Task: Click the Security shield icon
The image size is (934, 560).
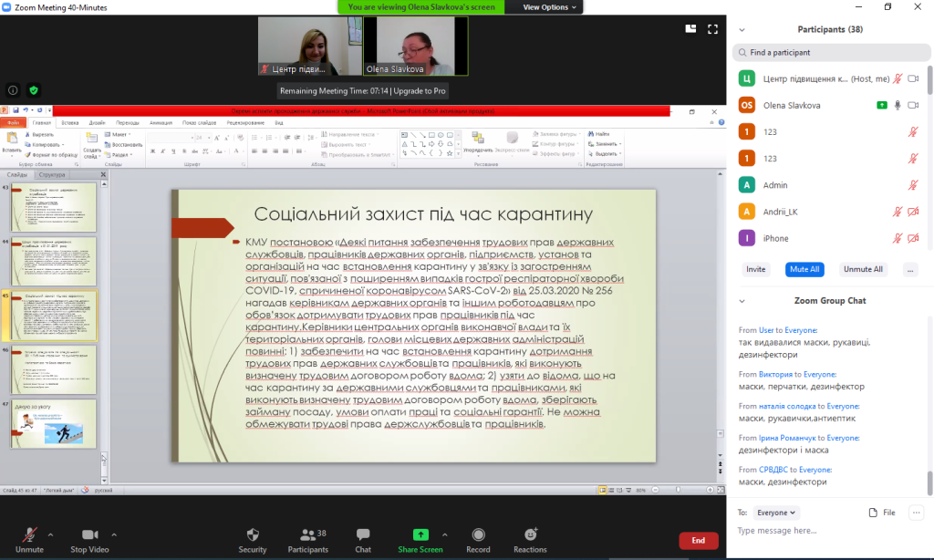Action: pos(253,535)
